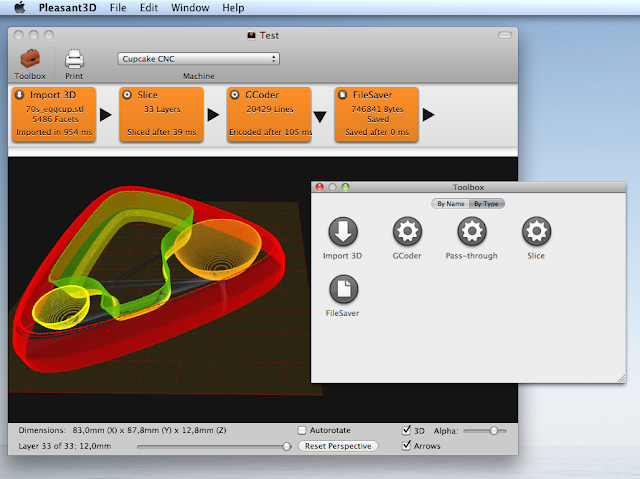Open the File menu
The height and width of the screenshot is (479, 640).
(x=118, y=8)
